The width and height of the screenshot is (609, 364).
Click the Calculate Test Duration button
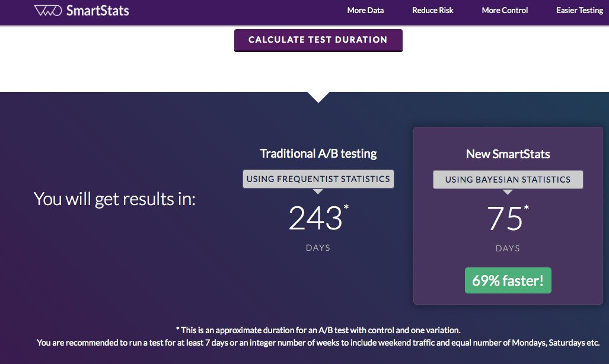[318, 40]
